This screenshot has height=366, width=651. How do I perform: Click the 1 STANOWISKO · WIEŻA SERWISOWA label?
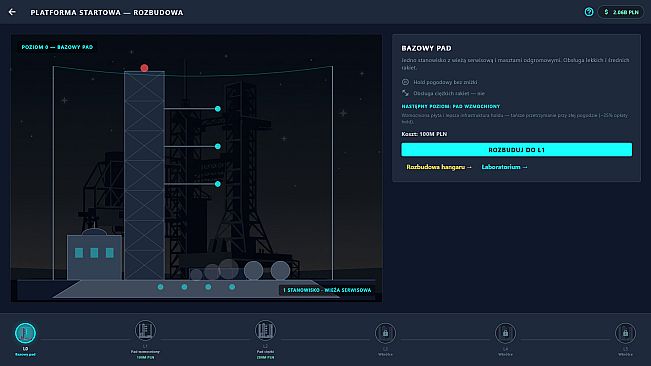point(327,290)
